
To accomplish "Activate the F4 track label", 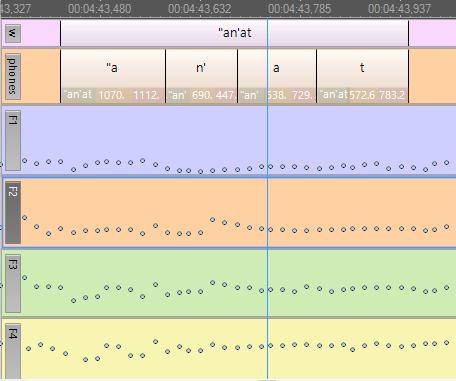I will pyautogui.click(x=13, y=351).
